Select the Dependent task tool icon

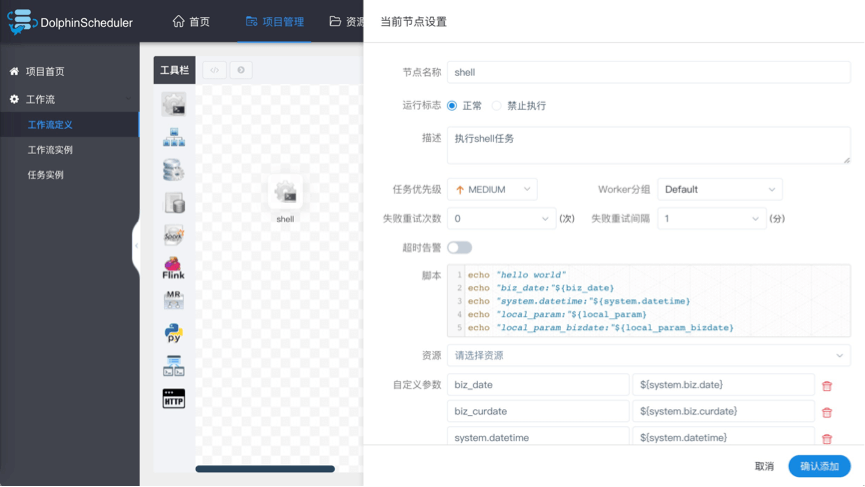pyautogui.click(x=174, y=366)
